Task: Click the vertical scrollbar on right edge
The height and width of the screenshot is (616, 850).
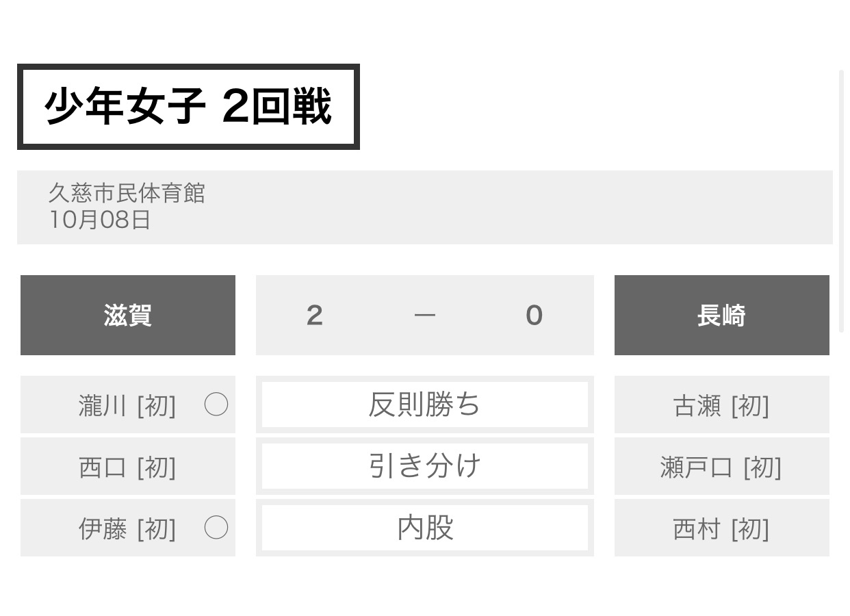Action: coord(842,201)
